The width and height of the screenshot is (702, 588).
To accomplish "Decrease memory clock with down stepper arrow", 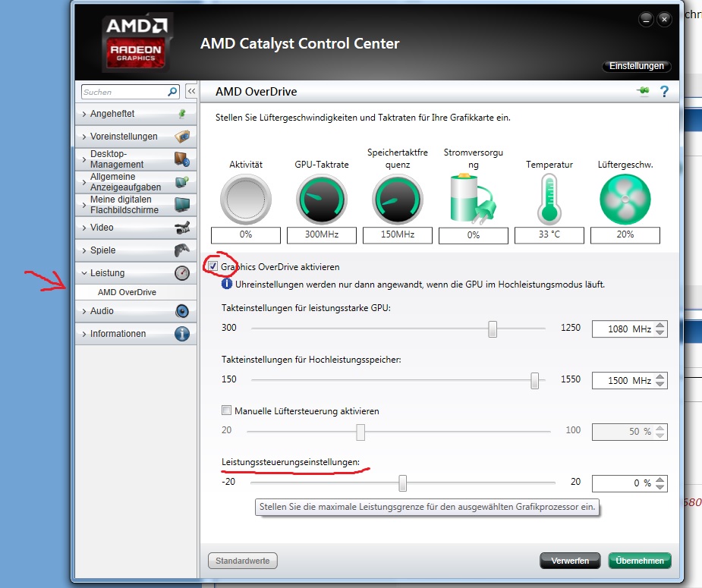I will point(660,384).
